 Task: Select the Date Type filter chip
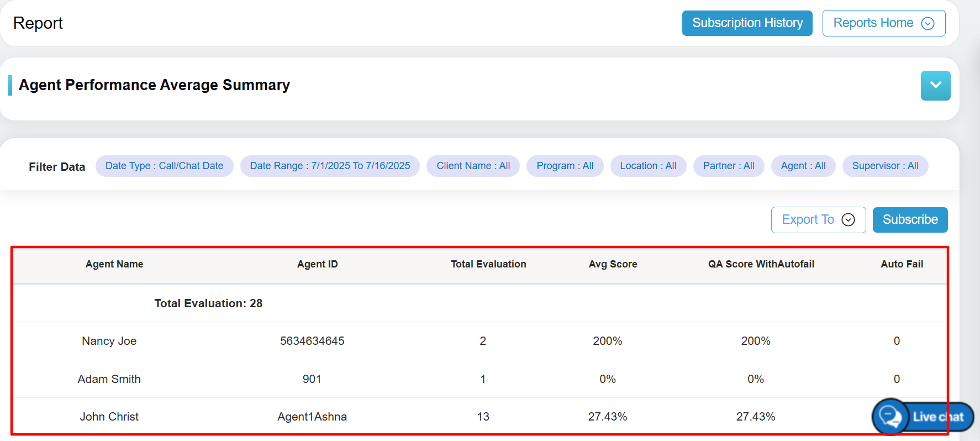164,166
